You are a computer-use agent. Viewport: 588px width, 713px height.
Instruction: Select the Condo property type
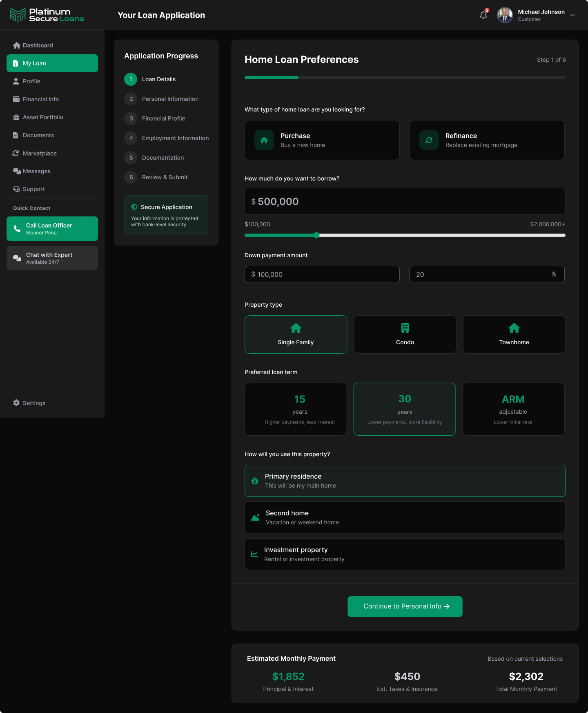coord(405,334)
